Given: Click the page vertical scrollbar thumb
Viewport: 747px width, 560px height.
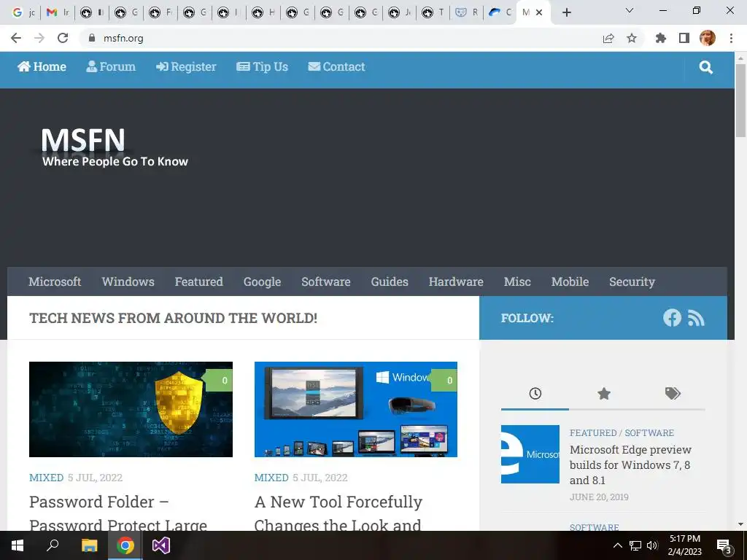Looking at the screenshot, I should [741, 100].
